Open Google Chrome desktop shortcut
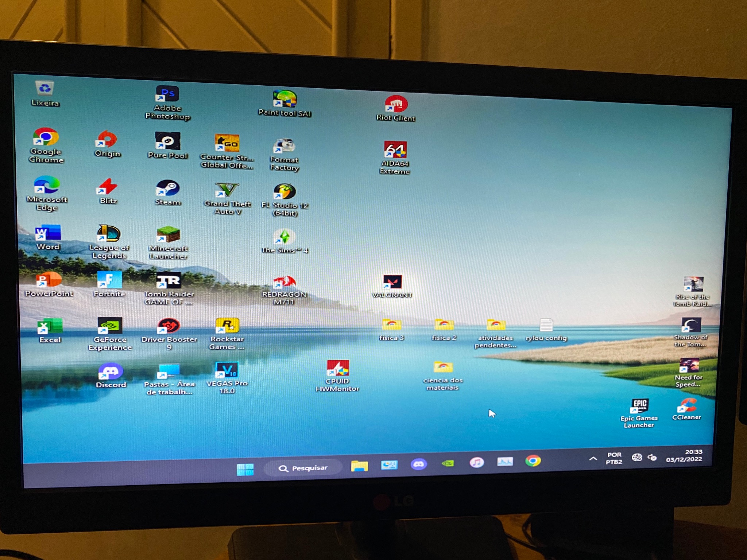 click(x=46, y=145)
